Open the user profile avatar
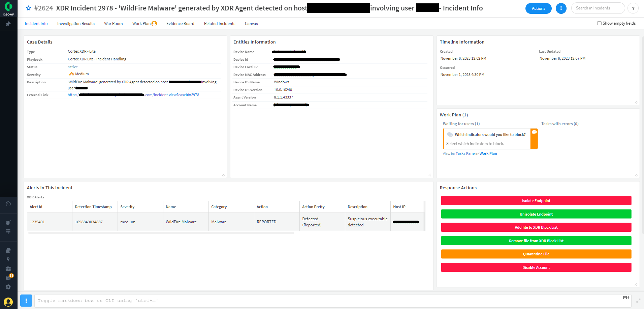Image resolution: width=644 pixels, height=309 pixels. pos(8,302)
